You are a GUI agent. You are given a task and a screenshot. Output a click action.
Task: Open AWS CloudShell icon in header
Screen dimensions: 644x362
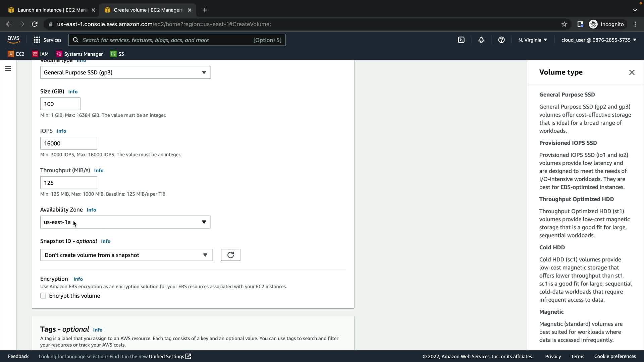(x=461, y=40)
